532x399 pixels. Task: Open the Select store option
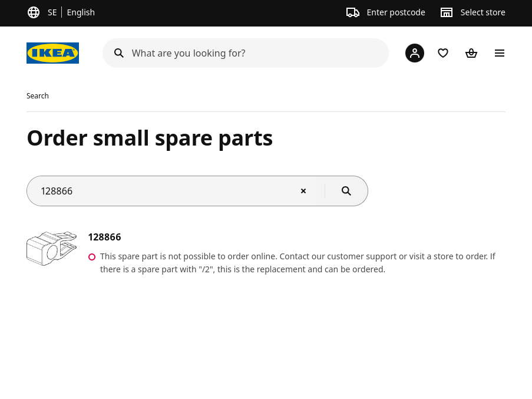472,12
